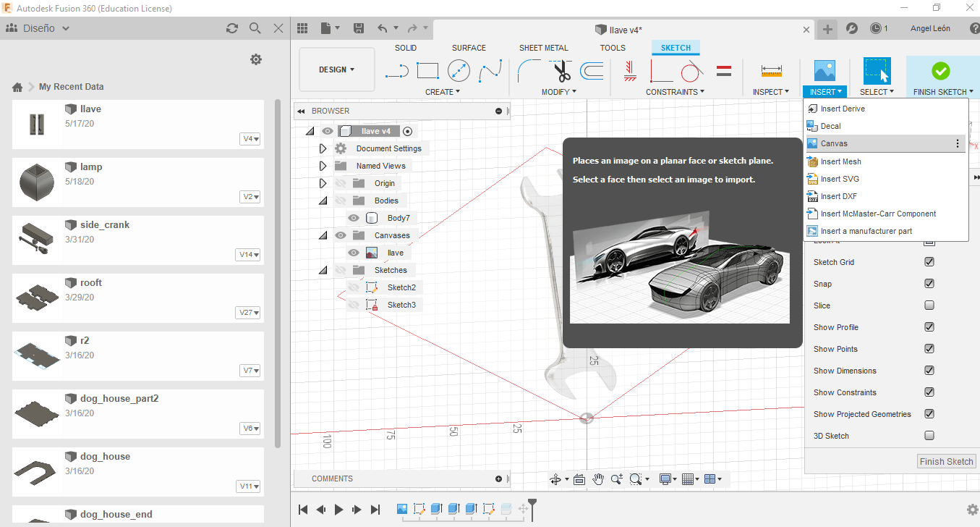Open My Recent Data breadcrumb
This screenshot has width=980, height=527.
(71, 87)
